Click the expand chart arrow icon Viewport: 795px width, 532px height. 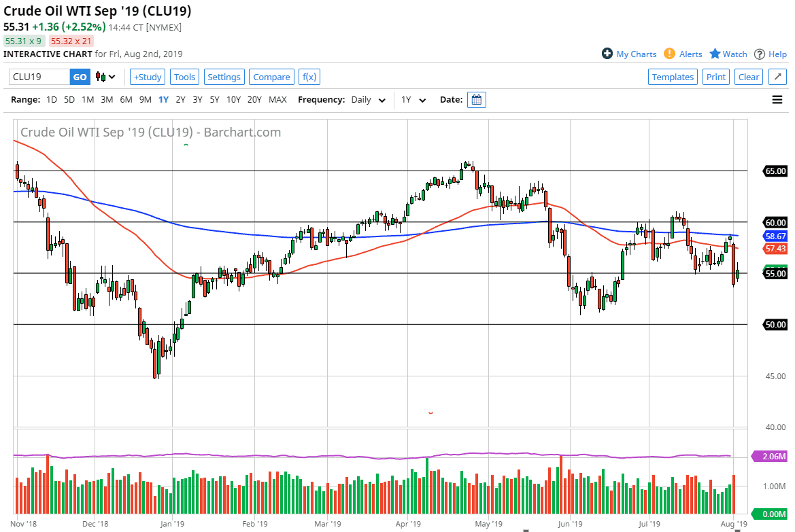777,77
